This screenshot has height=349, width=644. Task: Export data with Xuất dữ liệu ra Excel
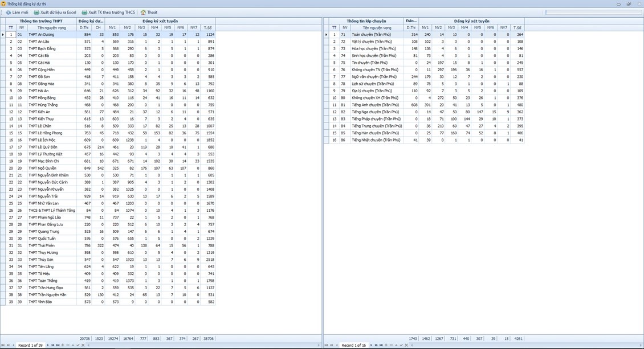pyautogui.click(x=55, y=12)
